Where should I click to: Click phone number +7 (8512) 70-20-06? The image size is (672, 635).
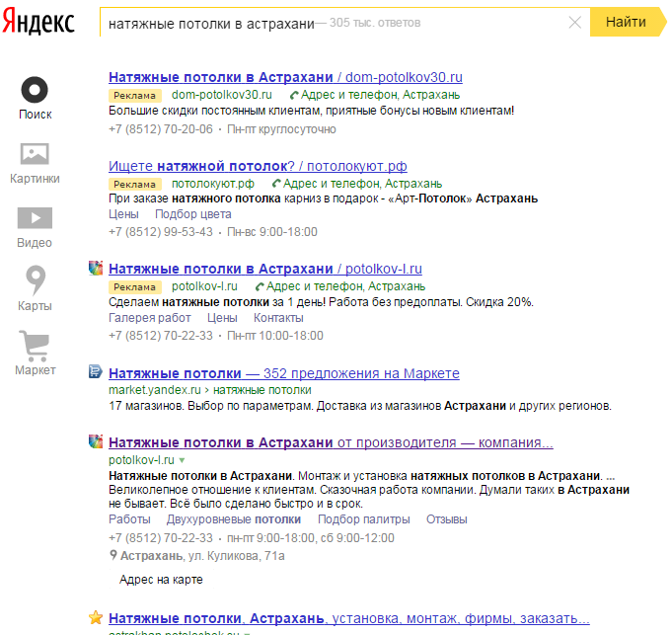click(161, 129)
